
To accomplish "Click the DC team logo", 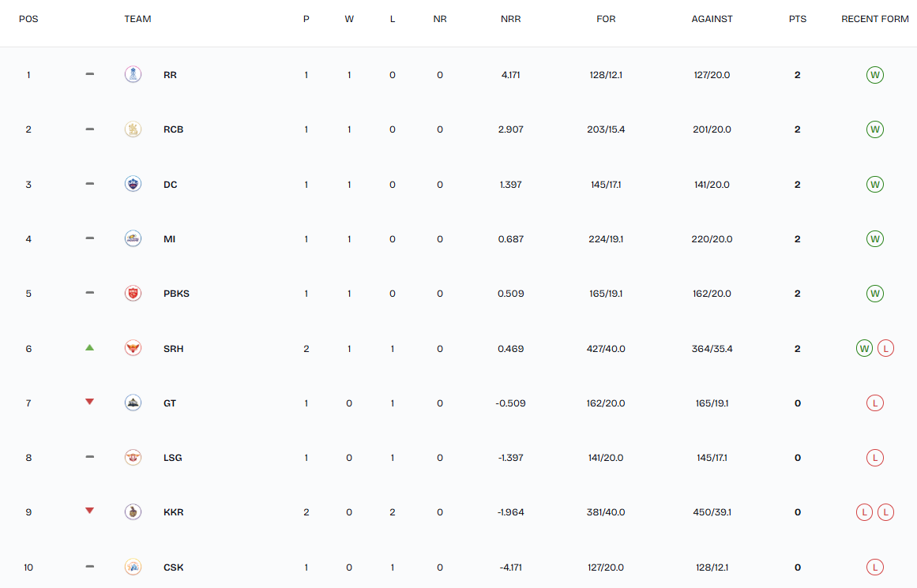I will [x=133, y=184].
